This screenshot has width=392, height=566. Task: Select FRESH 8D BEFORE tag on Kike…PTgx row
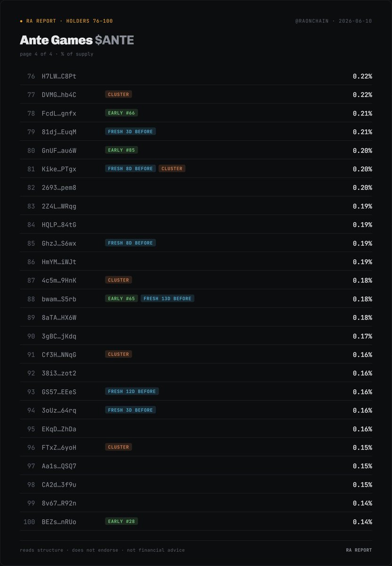(131, 168)
